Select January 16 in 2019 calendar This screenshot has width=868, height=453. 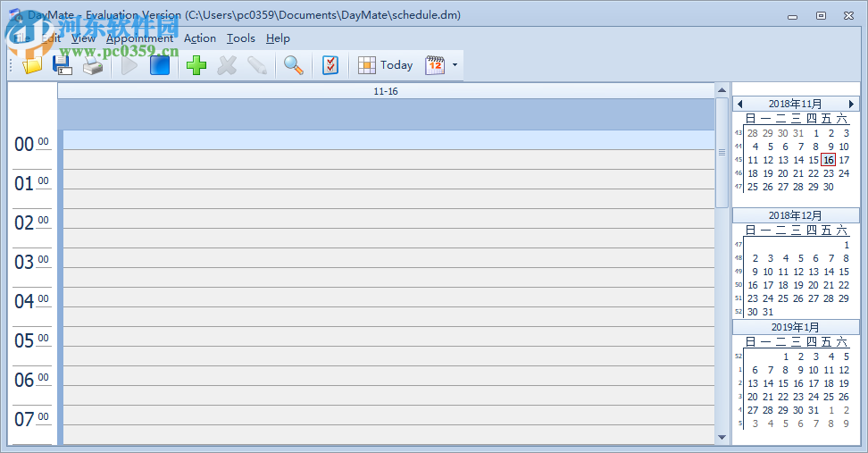[798, 383]
